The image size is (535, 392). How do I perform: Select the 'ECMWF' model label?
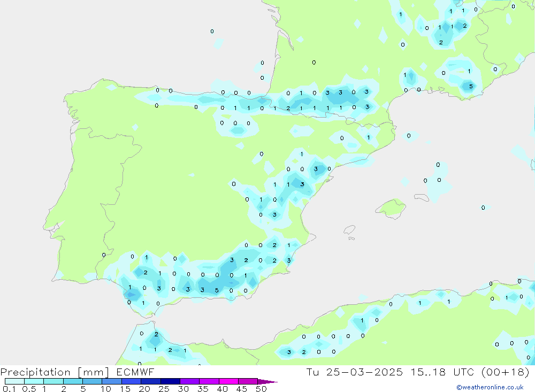(135, 372)
